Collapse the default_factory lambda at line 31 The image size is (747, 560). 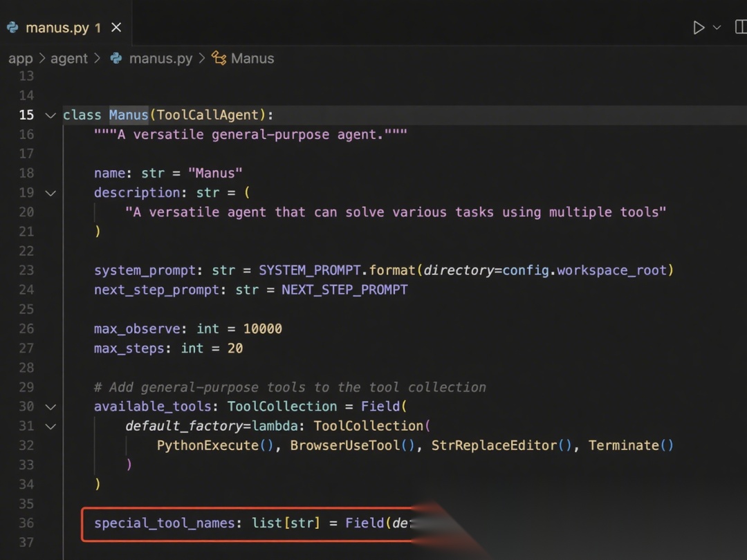(x=50, y=427)
